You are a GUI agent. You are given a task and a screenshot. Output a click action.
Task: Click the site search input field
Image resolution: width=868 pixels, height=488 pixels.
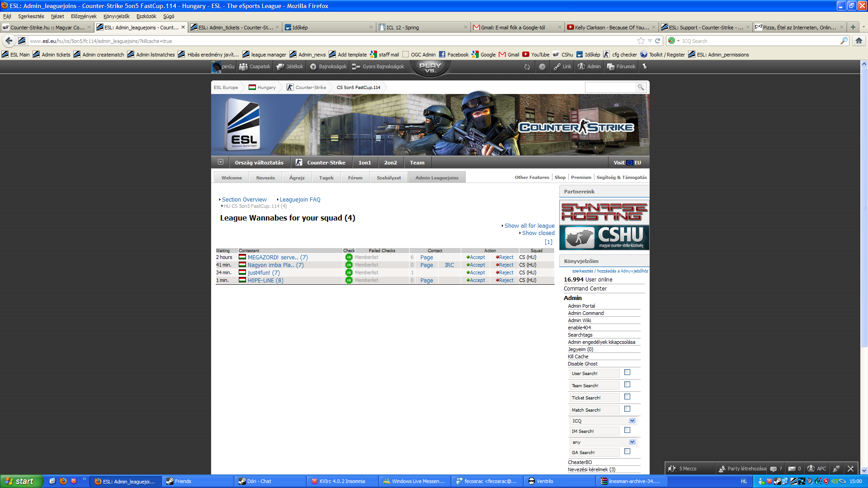(610, 87)
